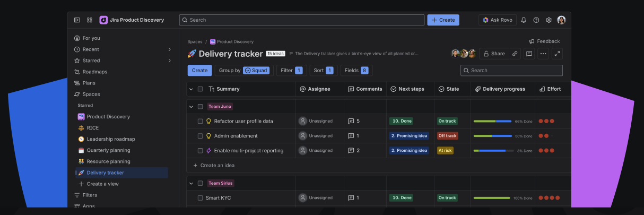Click delivery progress bar for Smart KYC
The image size is (644, 215).
click(492, 198)
